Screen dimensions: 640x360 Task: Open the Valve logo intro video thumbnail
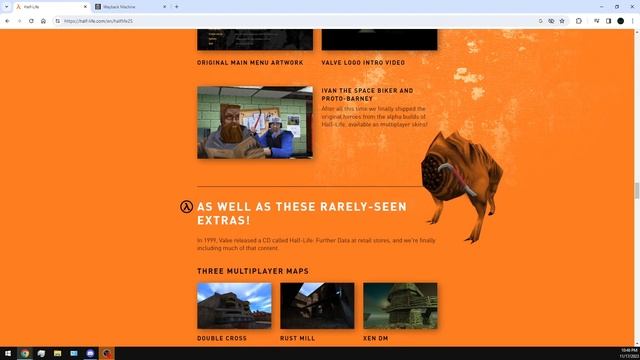(379, 40)
